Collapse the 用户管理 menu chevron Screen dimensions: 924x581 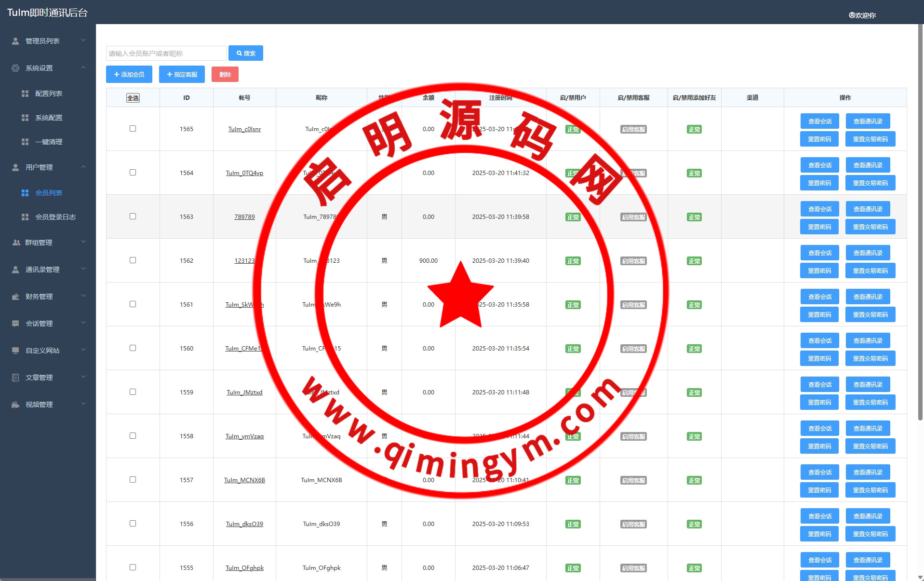pyautogui.click(x=83, y=167)
